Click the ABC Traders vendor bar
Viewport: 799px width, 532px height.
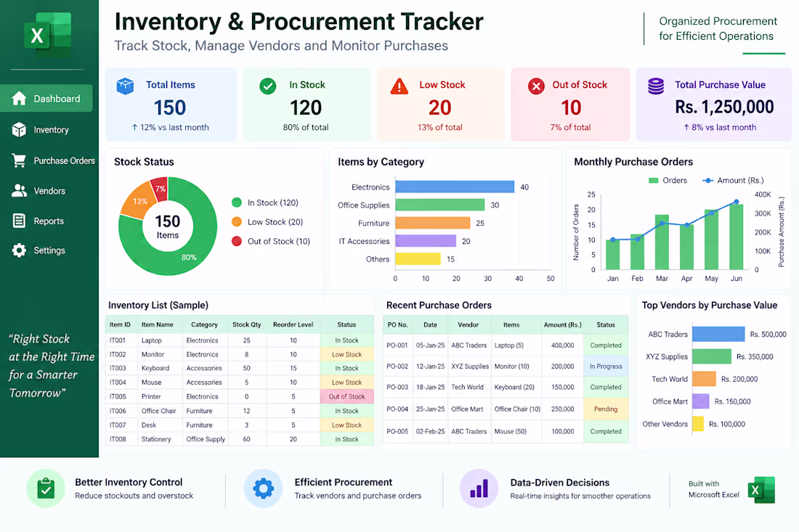(718, 334)
